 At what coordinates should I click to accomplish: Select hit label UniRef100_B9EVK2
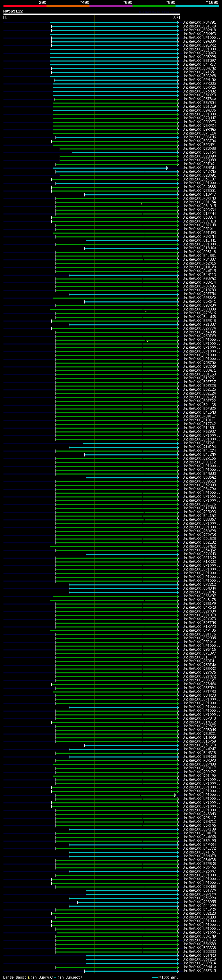click(199, 45)
